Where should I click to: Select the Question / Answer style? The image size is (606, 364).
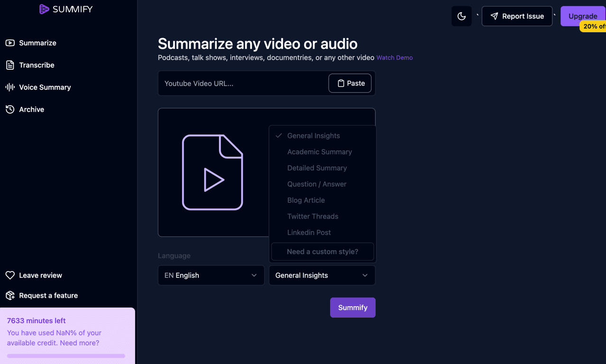coord(317,184)
